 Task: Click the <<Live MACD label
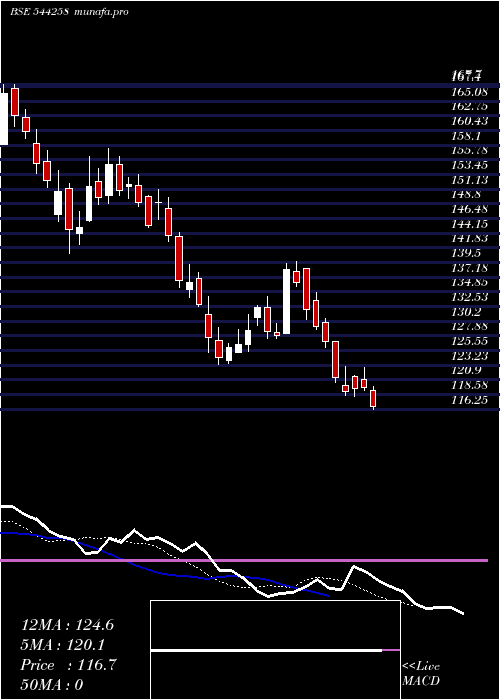click(x=421, y=674)
